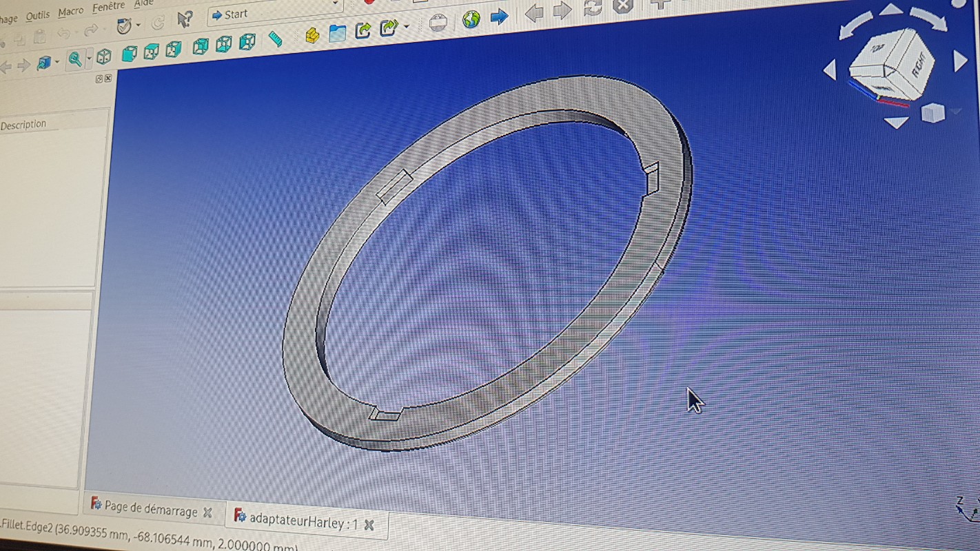Image resolution: width=980 pixels, height=551 pixels.
Task: Expand the link actions dropdown arrow
Action: point(407,27)
